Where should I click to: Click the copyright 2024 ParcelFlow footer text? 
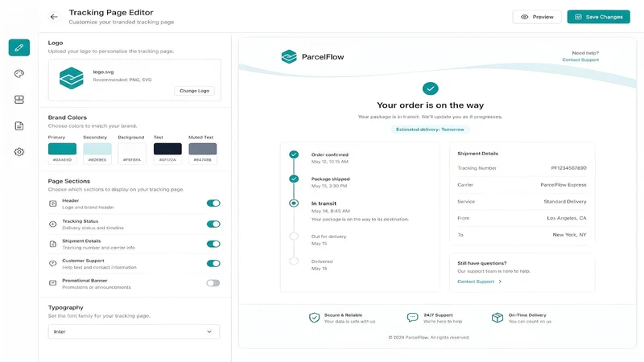click(429, 337)
